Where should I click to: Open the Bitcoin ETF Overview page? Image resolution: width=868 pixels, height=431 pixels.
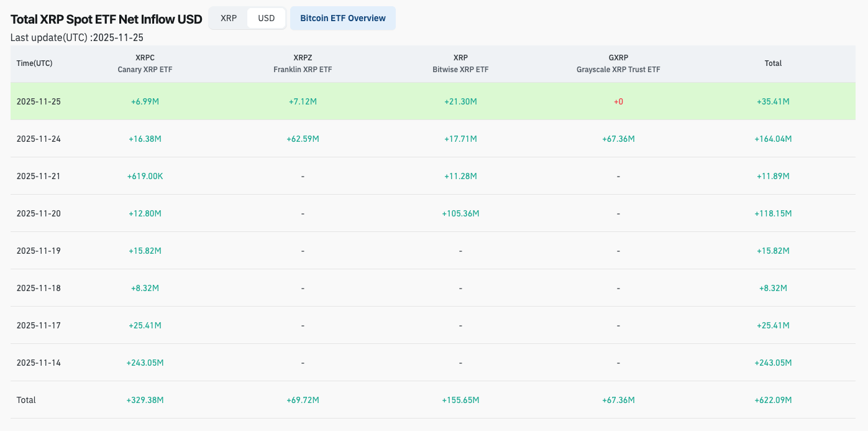point(342,18)
